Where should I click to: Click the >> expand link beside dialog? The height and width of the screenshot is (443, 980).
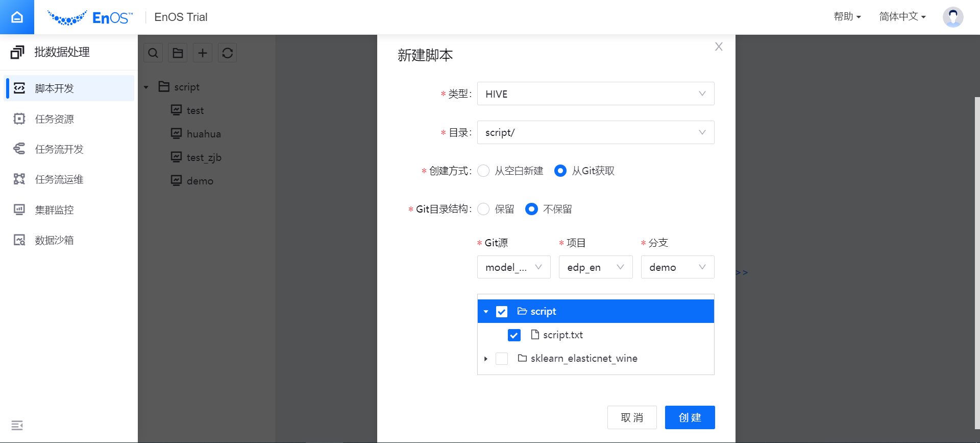[742, 273]
